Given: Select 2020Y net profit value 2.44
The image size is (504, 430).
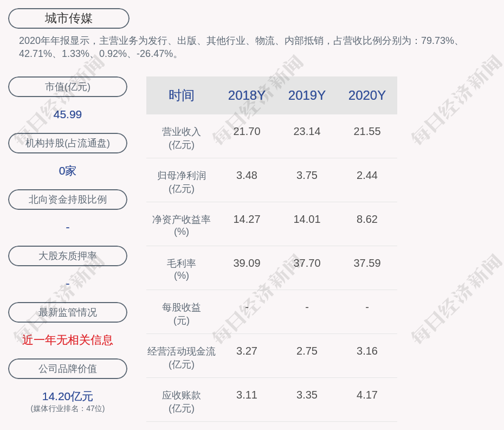Looking at the screenshot, I should pyautogui.click(x=367, y=175).
